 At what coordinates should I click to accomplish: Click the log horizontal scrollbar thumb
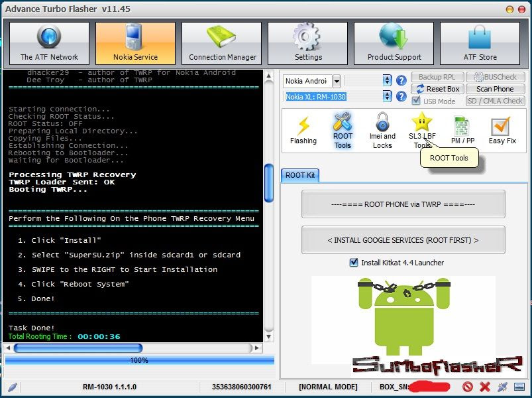78,348
